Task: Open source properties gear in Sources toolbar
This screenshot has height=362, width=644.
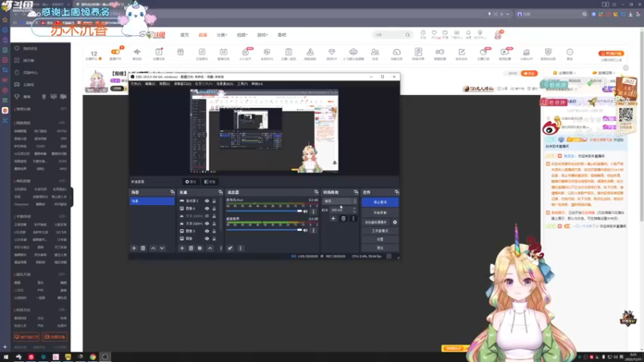Action: point(200,248)
